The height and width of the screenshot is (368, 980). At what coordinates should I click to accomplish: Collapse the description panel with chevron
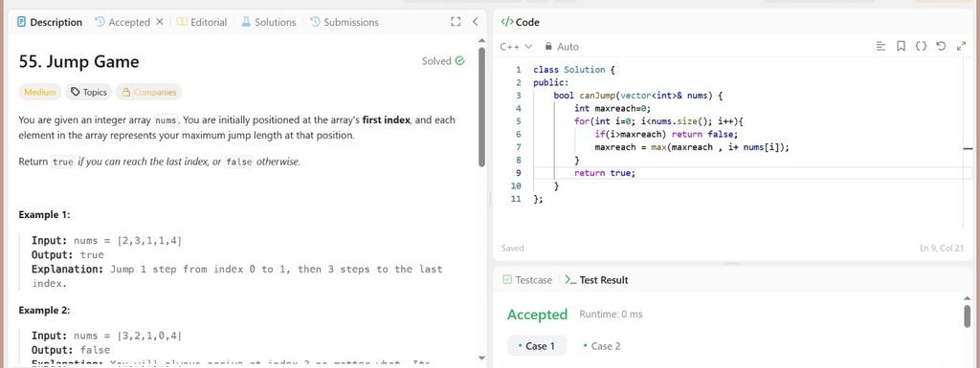[475, 22]
